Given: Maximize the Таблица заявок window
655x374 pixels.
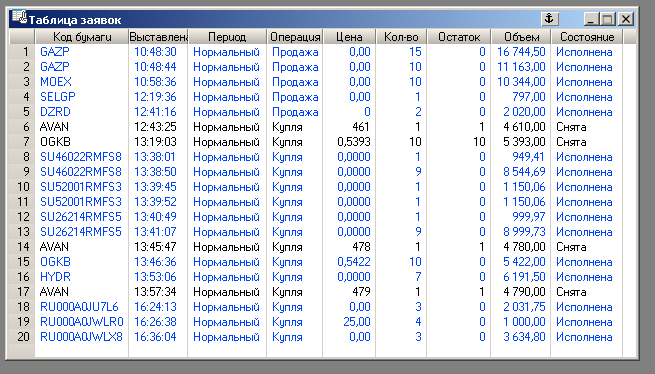Looking at the screenshot, I should (x=608, y=19).
